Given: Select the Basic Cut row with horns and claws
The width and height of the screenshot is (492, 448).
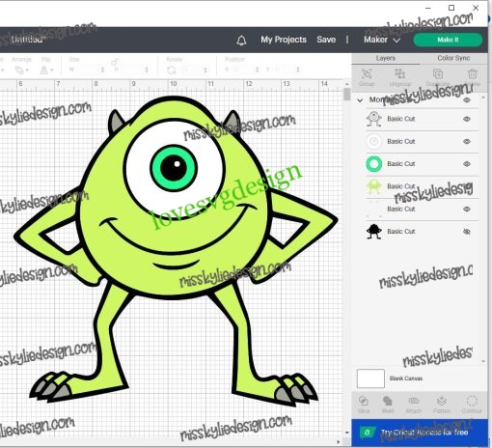Looking at the screenshot, I should (422, 209).
